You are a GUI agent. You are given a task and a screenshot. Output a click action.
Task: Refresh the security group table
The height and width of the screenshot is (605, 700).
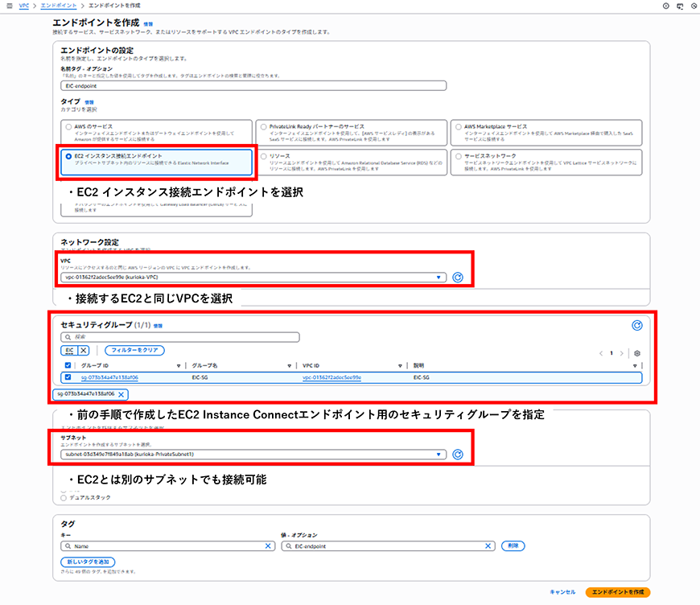click(x=637, y=325)
